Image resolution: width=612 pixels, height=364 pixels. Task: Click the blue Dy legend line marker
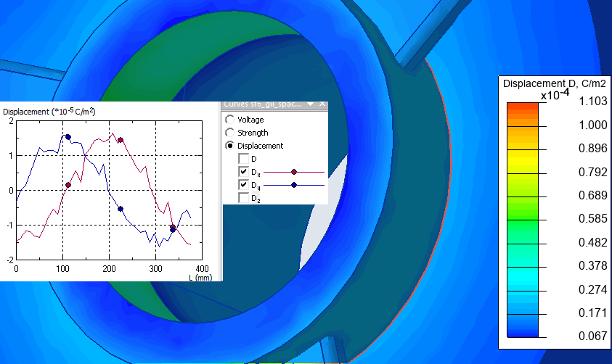[294, 185]
